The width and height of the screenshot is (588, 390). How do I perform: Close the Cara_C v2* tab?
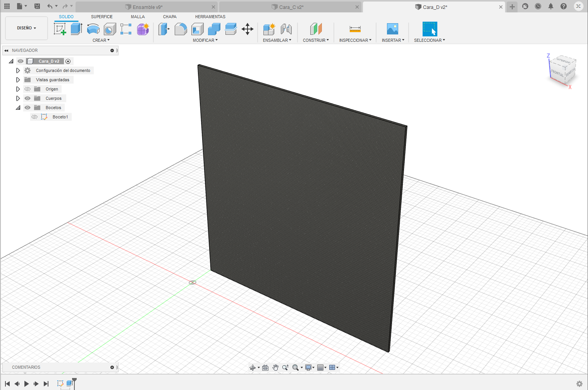[x=357, y=7]
